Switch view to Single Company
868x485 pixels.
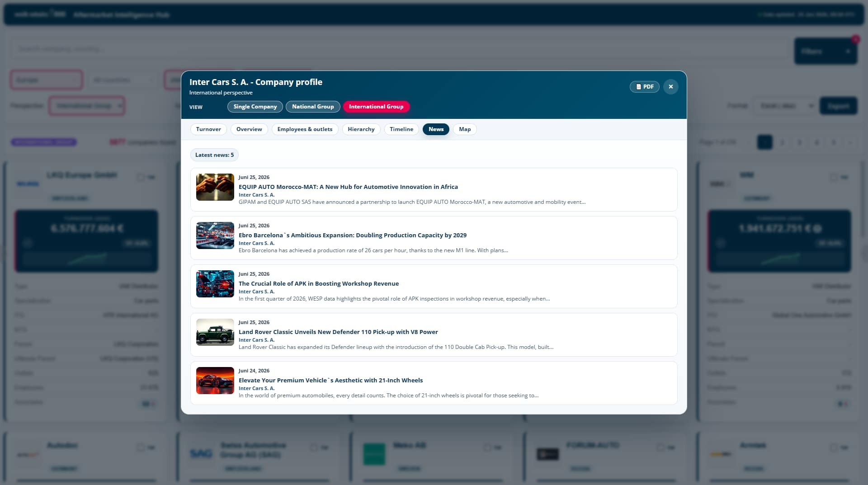255,107
